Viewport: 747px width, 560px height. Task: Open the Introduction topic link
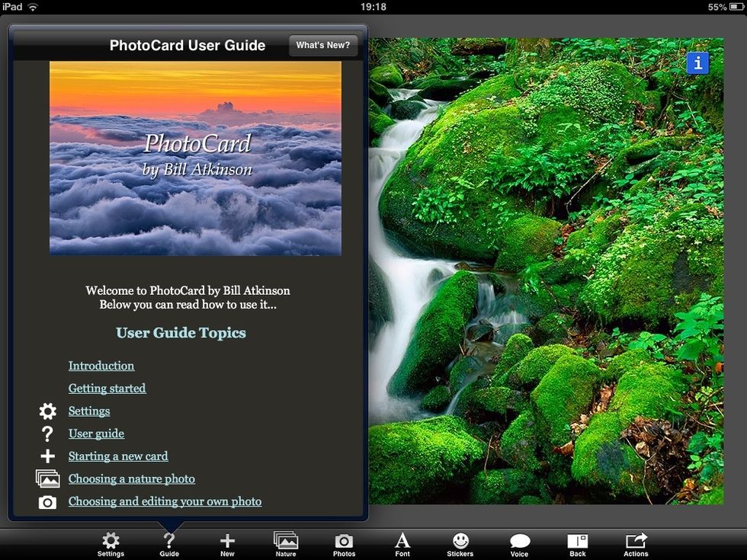point(101,366)
